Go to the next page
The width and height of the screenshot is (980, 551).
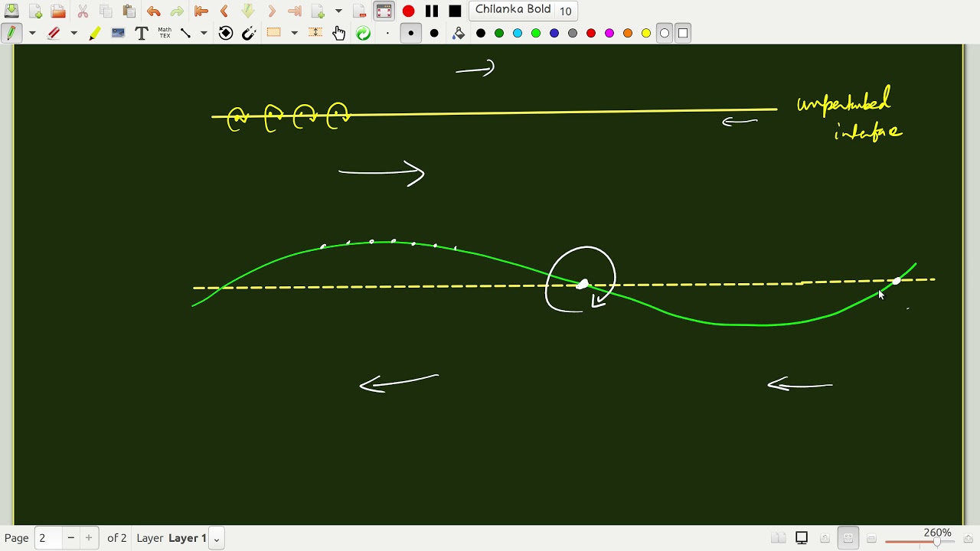point(271,11)
